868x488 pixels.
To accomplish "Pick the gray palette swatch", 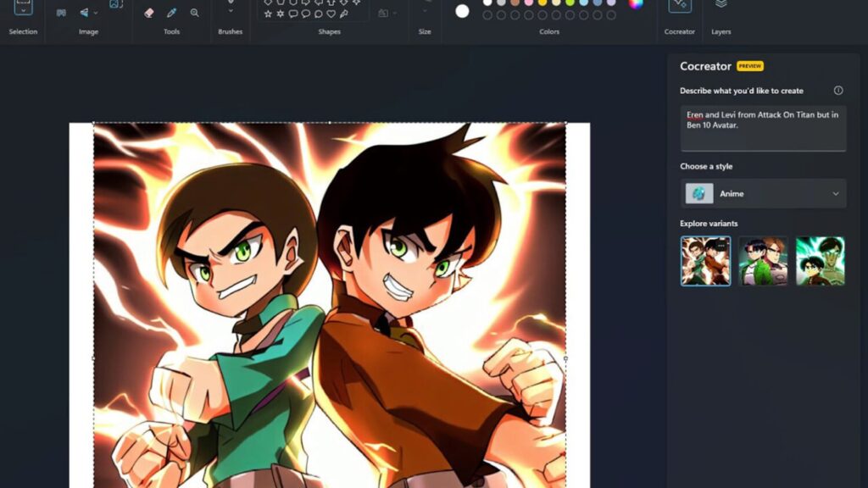I will pos(501,3).
